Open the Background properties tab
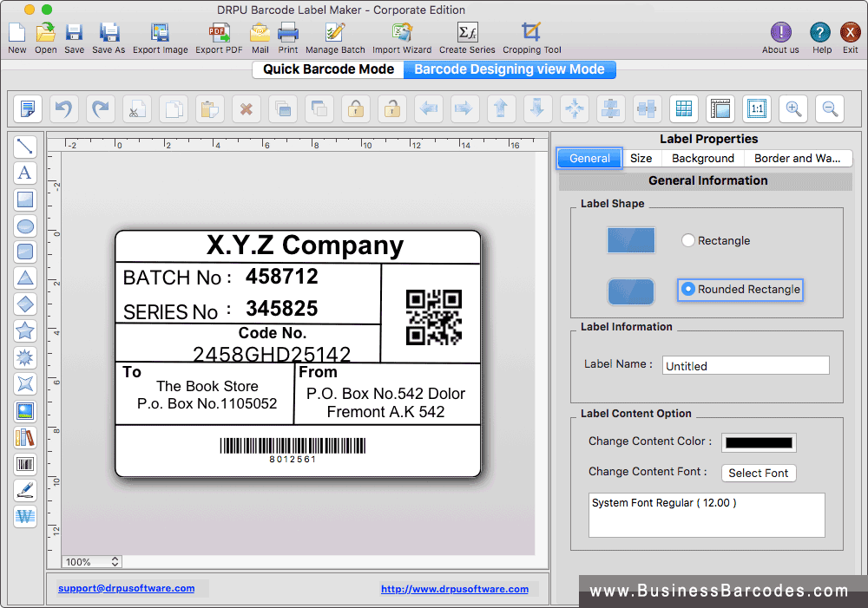Image resolution: width=868 pixels, height=608 pixels. pos(702,158)
